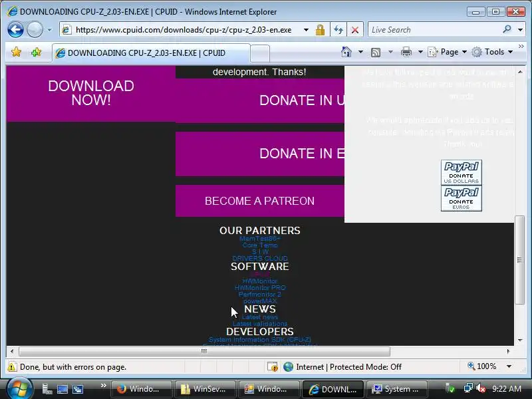The image size is (532, 399).
Task: Click the DONATE IN E... purple banner
Action: click(260, 154)
